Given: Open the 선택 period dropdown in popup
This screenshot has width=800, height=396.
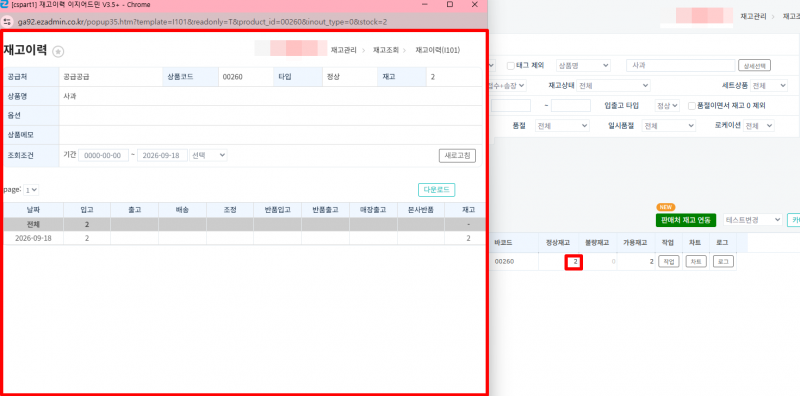Looking at the screenshot, I should 208,155.
